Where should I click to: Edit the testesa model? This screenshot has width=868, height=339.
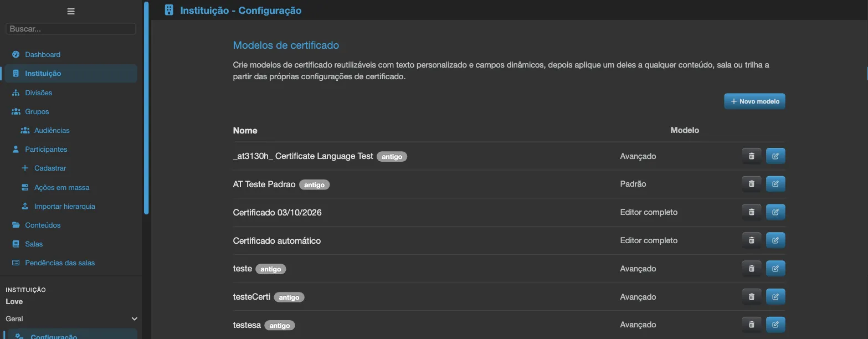(x=775, y=325)
